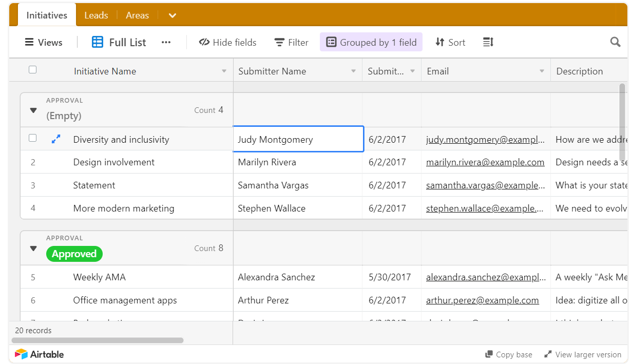632x364 pixels.
Task: Toggle the Approved group badge
Action: [x=74, y=254]
